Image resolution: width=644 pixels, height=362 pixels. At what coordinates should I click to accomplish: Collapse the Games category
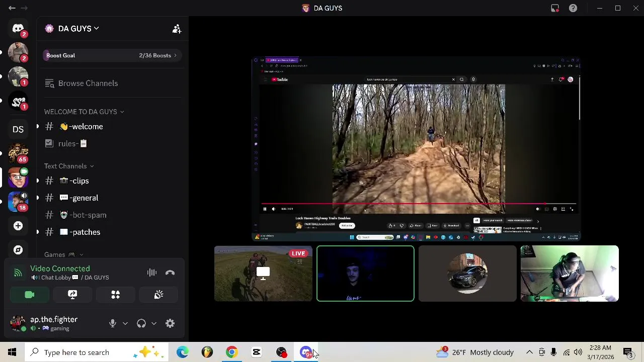[x=64, y=255]
